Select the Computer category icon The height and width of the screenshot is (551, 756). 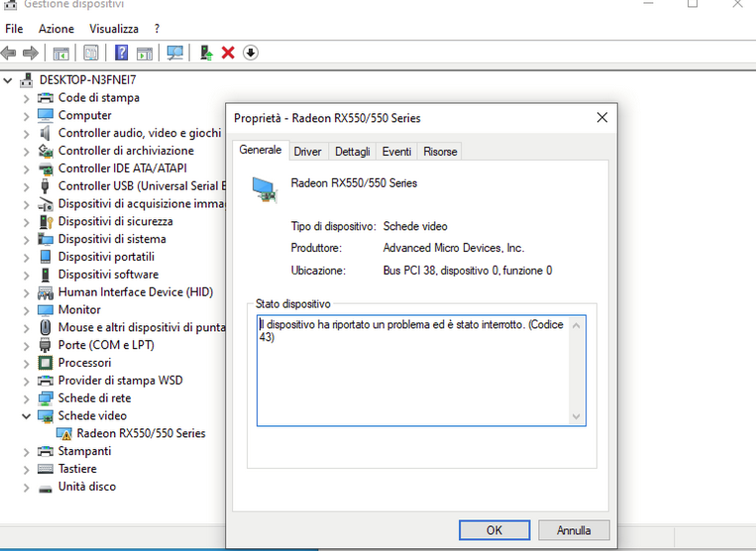pyautogui.click(x=46, y=116)
